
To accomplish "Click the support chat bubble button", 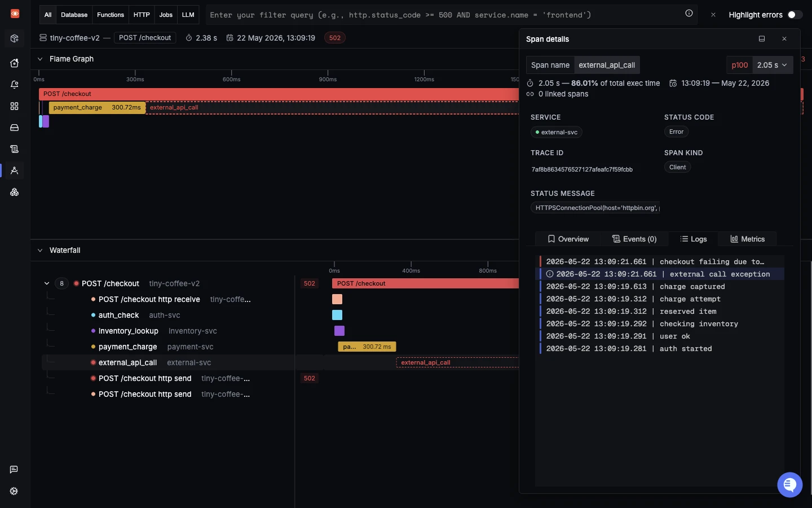I will click(789, 484).
